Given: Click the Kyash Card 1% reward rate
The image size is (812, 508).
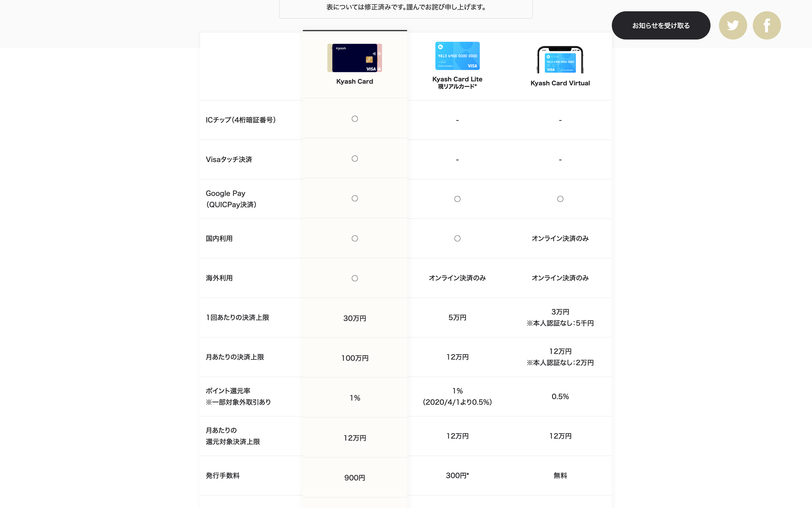Looking at the screenshot, I should pyautogui.click(x=355, y=398).
